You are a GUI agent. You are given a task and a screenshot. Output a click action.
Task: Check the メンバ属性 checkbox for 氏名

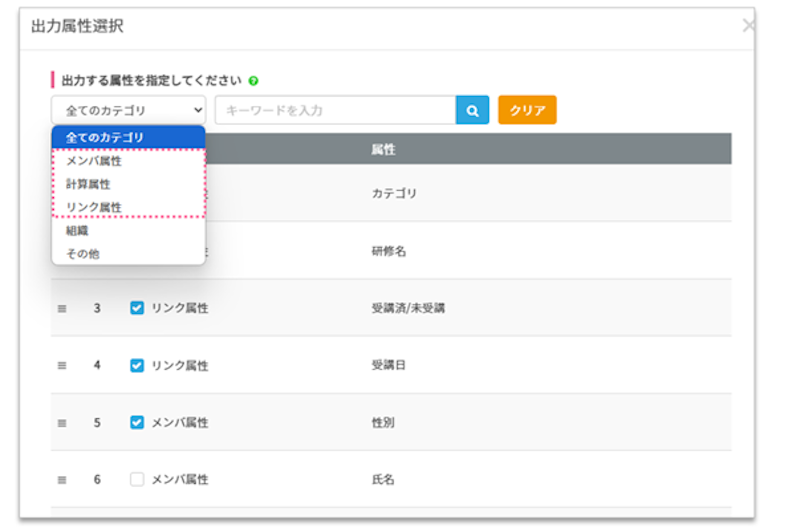click(137, 479)
